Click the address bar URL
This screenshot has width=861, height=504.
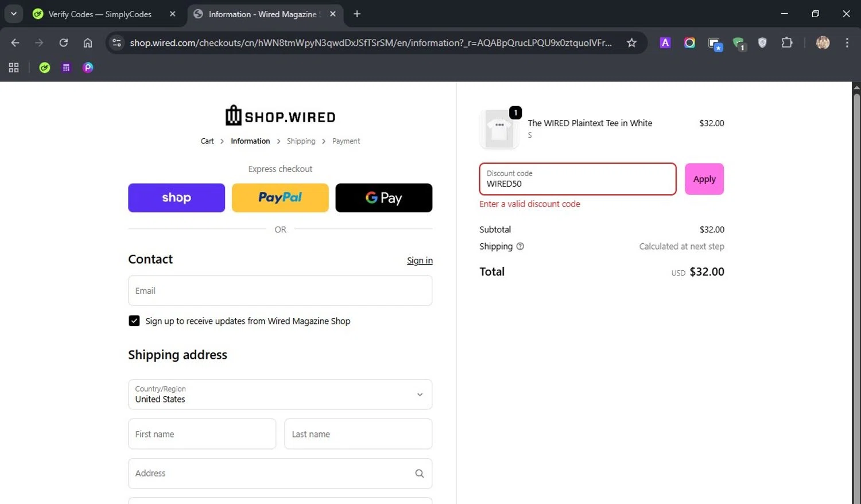371,42
